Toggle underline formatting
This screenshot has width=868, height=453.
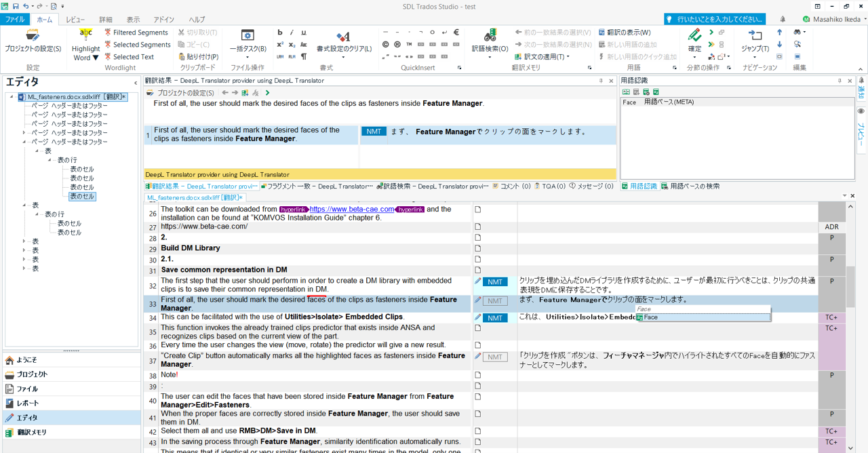[304, 32]
